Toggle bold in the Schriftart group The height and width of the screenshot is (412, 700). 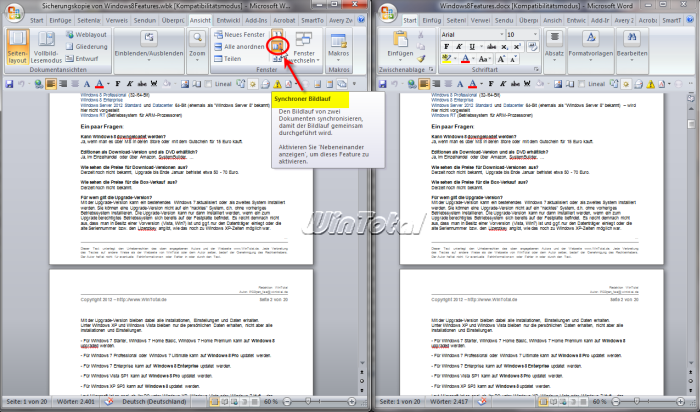pyautogui.click(x=446, y=46)
